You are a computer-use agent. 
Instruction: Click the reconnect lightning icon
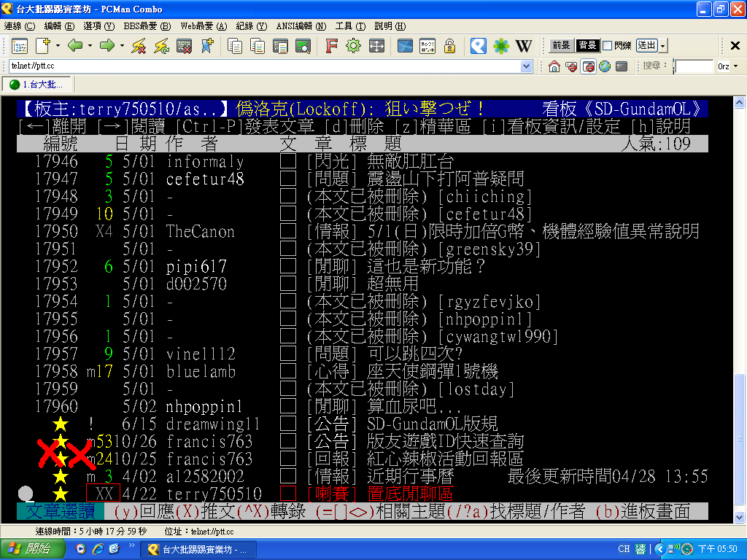pyautogui.click(x=161, y=46)
